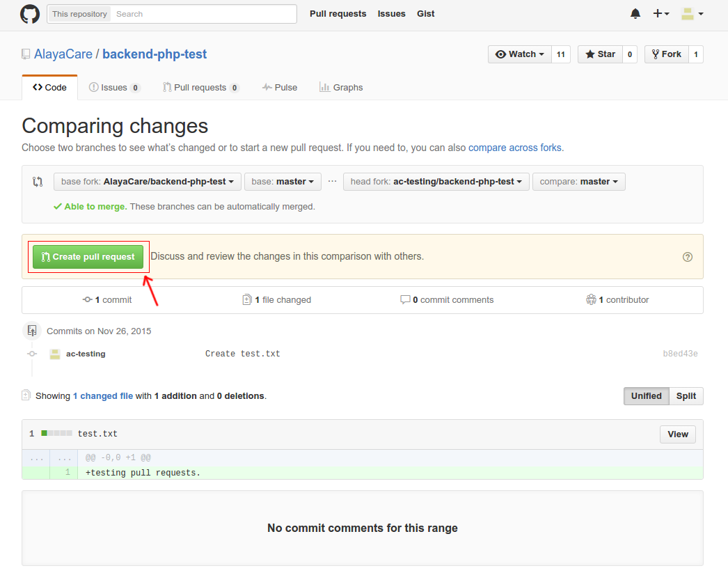
Task: Click the GitHub octocat logo
Action: pyautogui.click(x=30, y=14)
